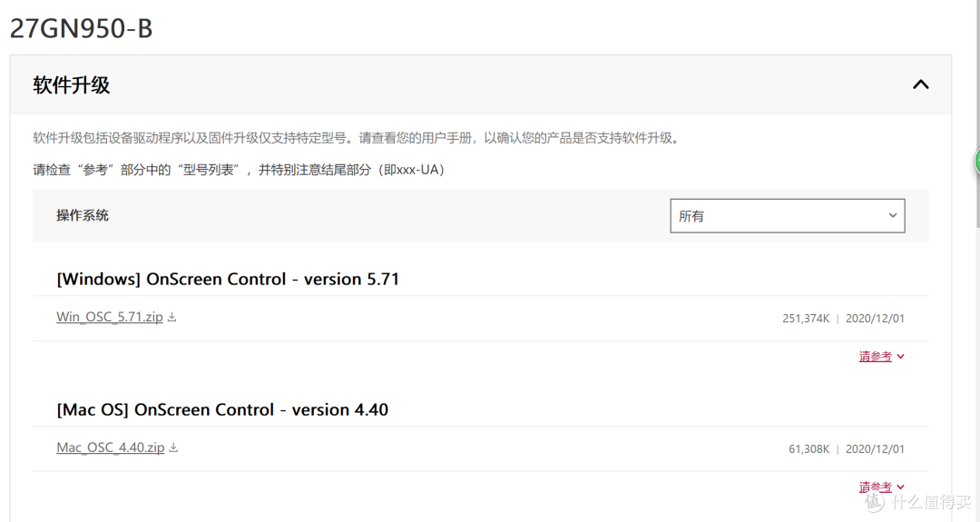The width and height of the screenshot is (980, 522).
Task: Select the Windows OnScreen Control version 5.71 title
Action: (228, 279)
